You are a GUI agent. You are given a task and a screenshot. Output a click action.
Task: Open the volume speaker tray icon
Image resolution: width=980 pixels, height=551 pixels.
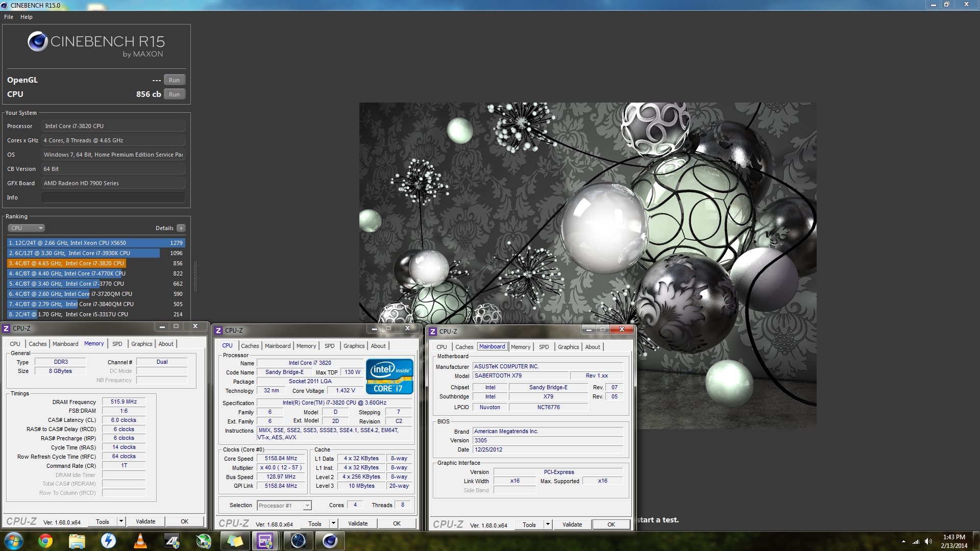pyautogui.click(x=928, y=541)
